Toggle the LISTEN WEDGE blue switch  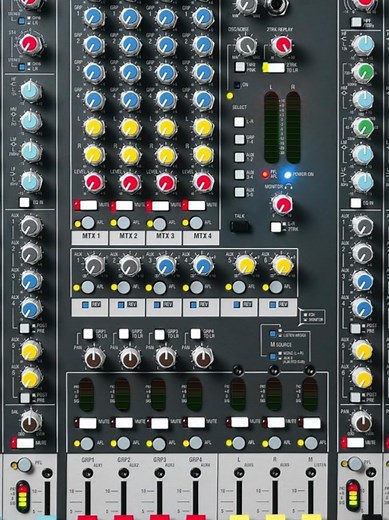pos(273,334)
